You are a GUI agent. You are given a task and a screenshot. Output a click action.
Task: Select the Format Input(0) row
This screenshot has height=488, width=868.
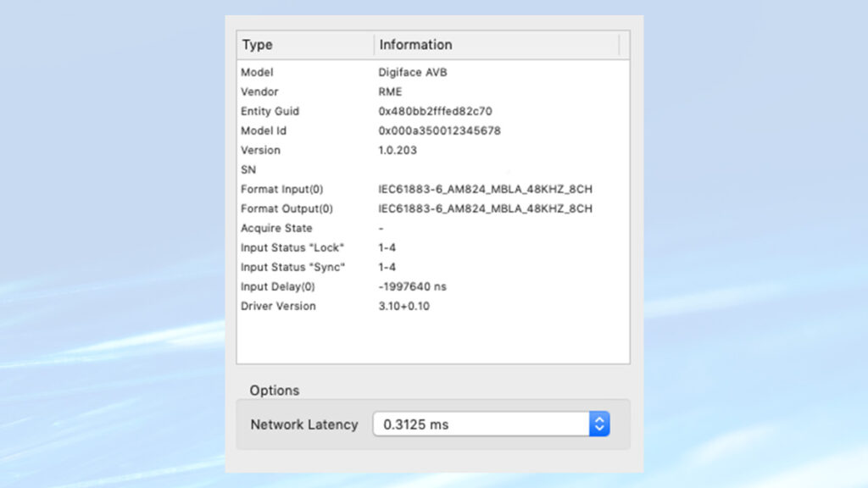click(x=281, y=190)
